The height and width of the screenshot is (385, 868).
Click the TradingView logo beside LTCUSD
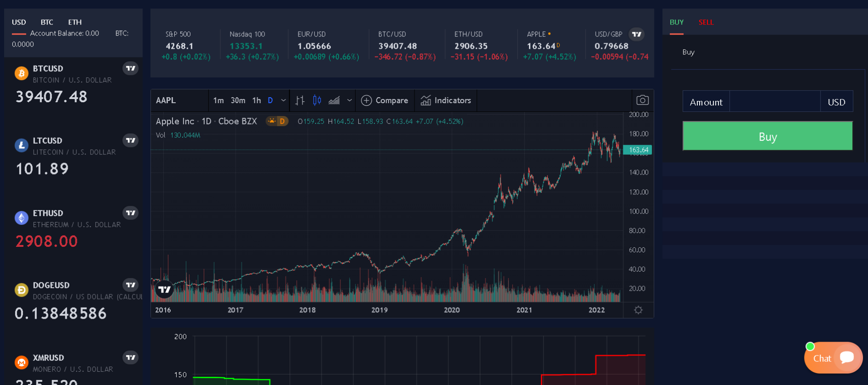tap(131, 140)
